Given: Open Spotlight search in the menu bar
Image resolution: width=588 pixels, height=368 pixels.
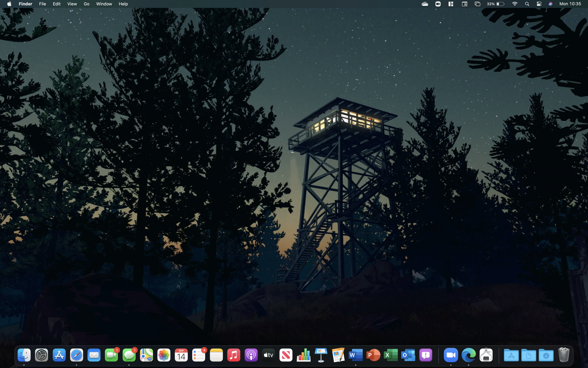Looking at the screenshot, I should pos(527,4).
